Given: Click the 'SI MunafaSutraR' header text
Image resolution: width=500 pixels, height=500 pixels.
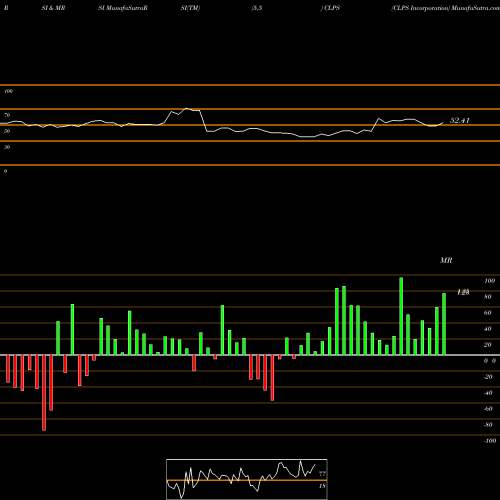Looking at the screenshot, I should click(123, 8).
